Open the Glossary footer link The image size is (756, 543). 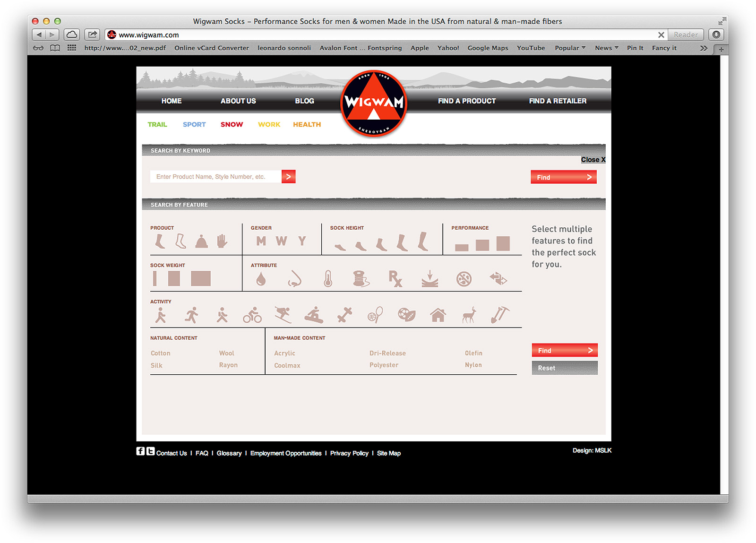(229, 453)
